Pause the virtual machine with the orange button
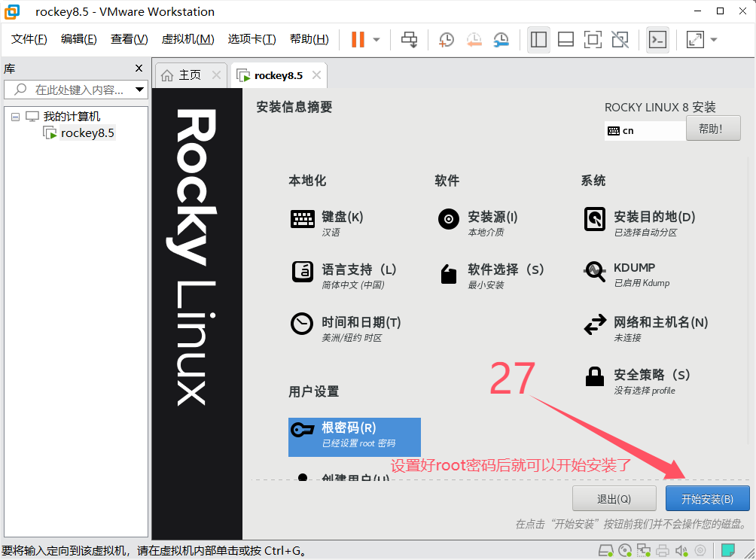 [x=358, y=40]
